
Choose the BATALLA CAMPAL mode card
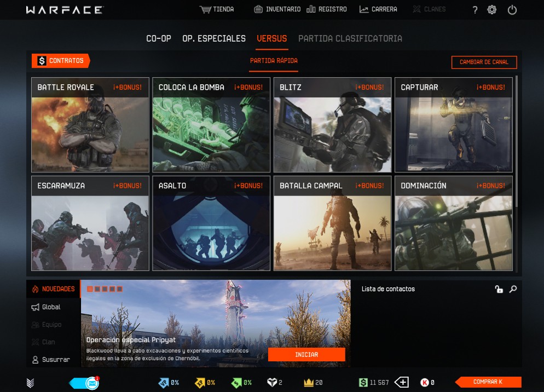332,223
